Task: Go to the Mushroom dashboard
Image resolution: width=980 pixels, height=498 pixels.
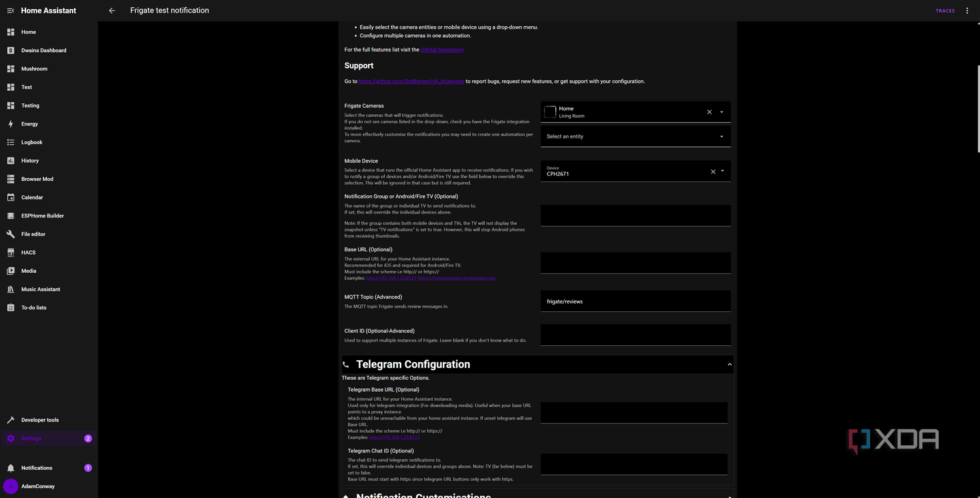Action: coord(49,69)
